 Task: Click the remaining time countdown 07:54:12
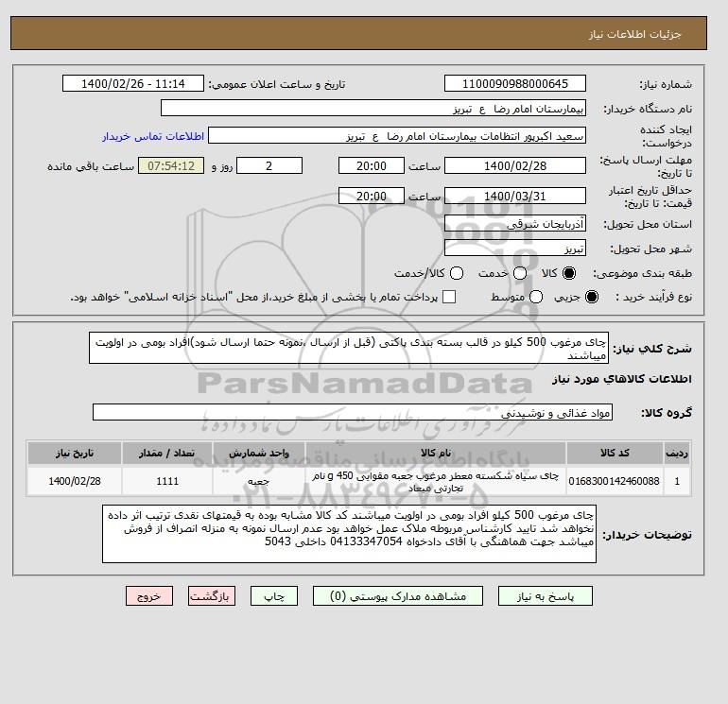tap(171, 165)
